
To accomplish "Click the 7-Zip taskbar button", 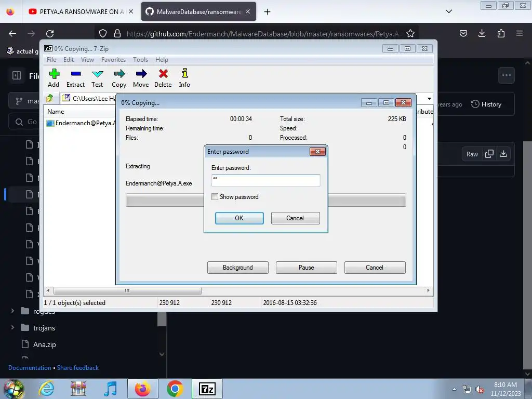I will tap(207, 389).
